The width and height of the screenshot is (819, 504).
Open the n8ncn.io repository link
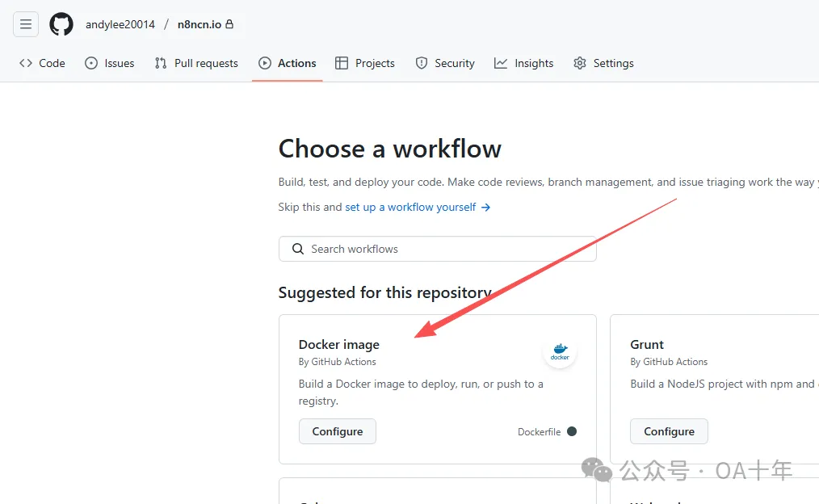(x=199, y=24)
